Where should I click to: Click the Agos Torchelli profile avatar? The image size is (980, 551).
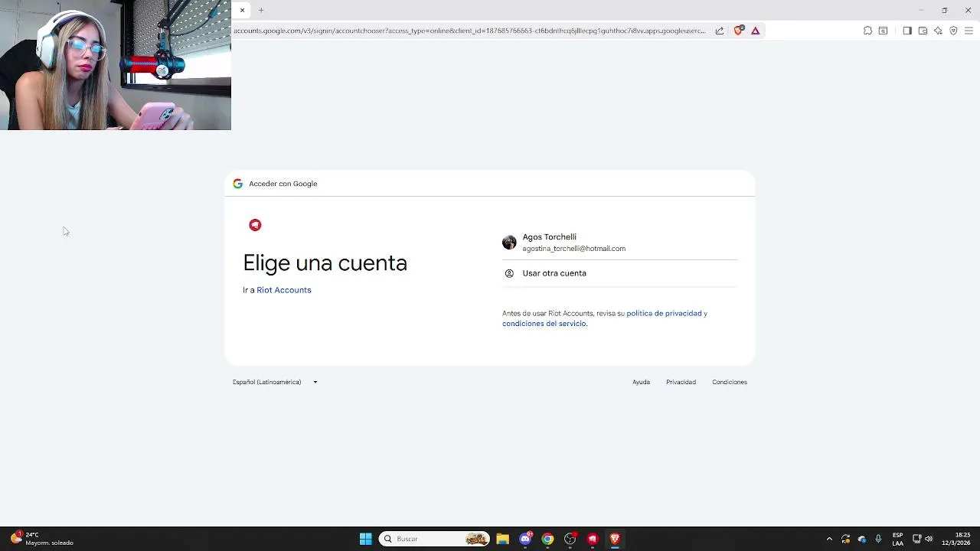pyautogui.click(x=509, y=243)
